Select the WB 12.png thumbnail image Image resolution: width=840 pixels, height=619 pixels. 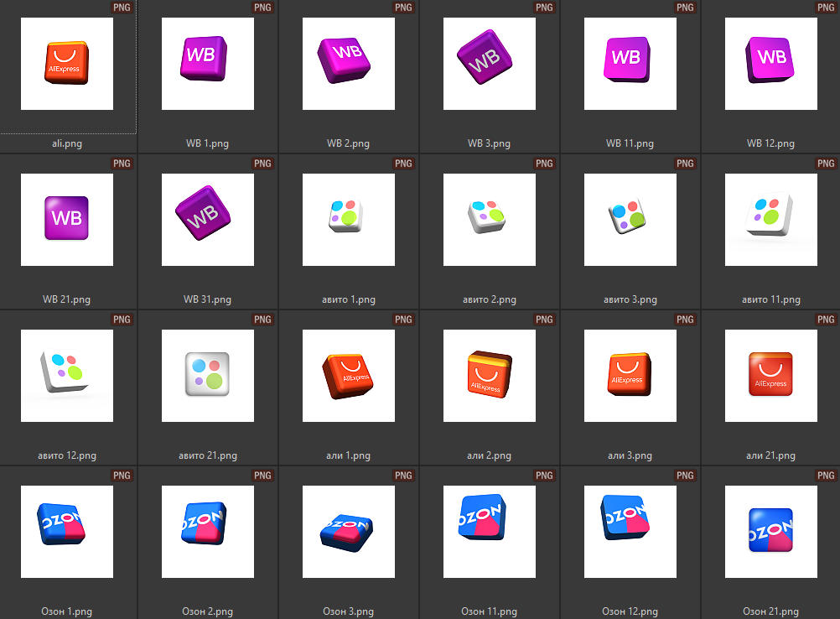[771, 64]
